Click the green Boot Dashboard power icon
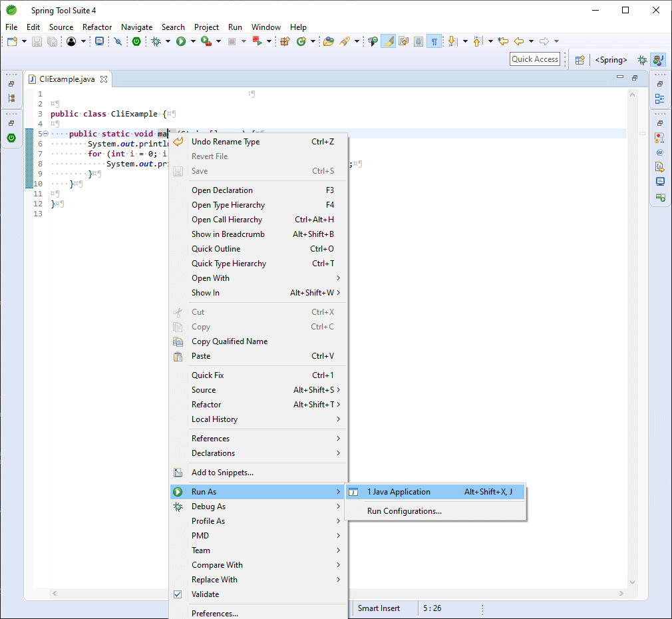Screen dimensions: 672x619 (x=136, y=41)
